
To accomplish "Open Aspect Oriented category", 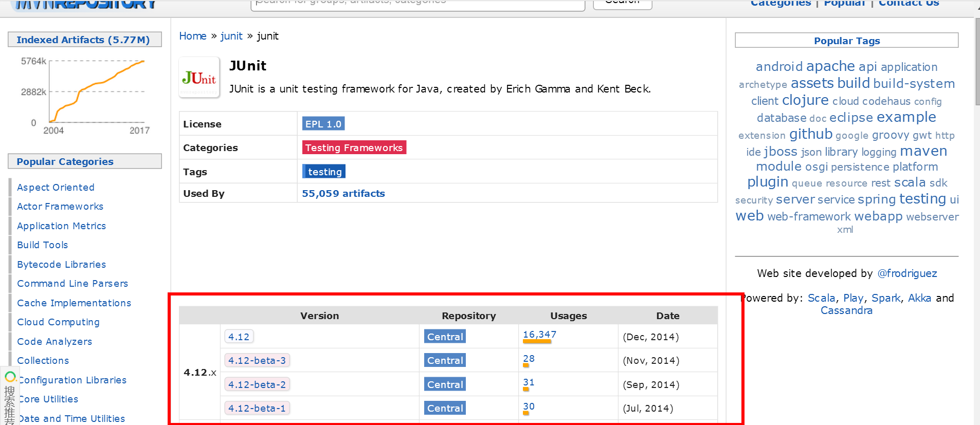I will pos(56,187).
